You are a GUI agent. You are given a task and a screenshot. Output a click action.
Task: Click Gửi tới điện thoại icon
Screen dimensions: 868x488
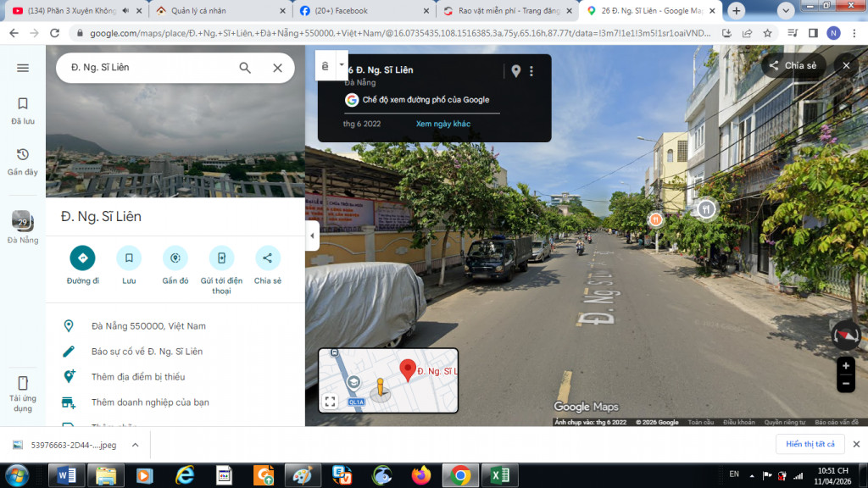(221, 258)
